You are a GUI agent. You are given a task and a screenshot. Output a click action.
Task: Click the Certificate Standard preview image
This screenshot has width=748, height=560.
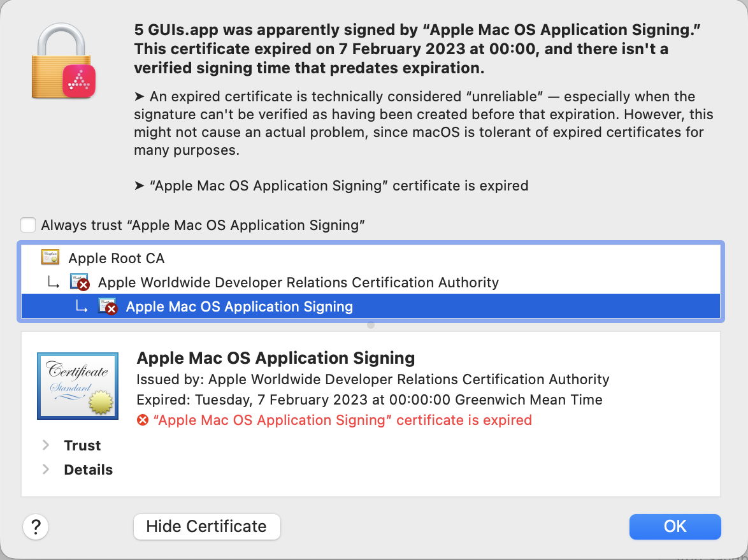coord(78,385)
